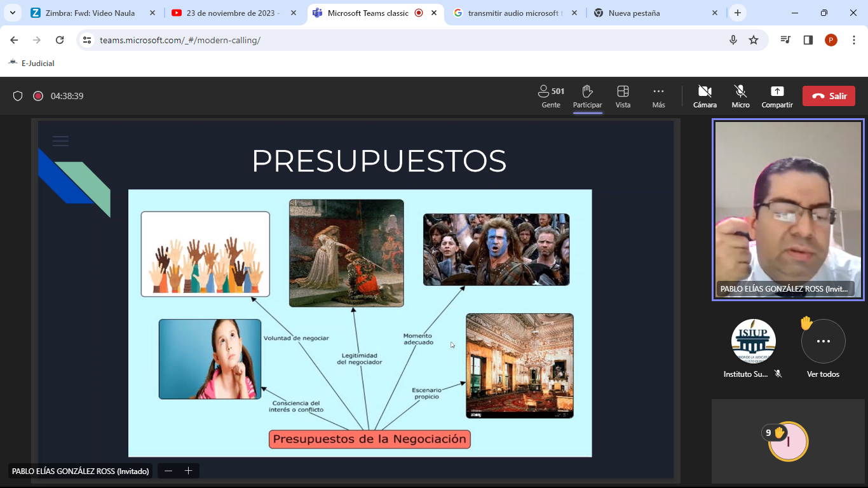Open the E-Judicial bookmark
Screen dimensions: 868x488
[31, 63]
